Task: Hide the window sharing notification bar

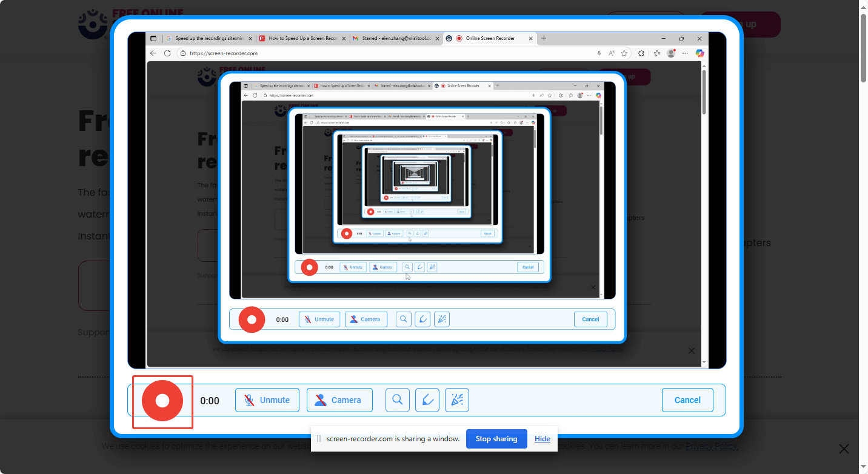Action: [x=542, y=439]
